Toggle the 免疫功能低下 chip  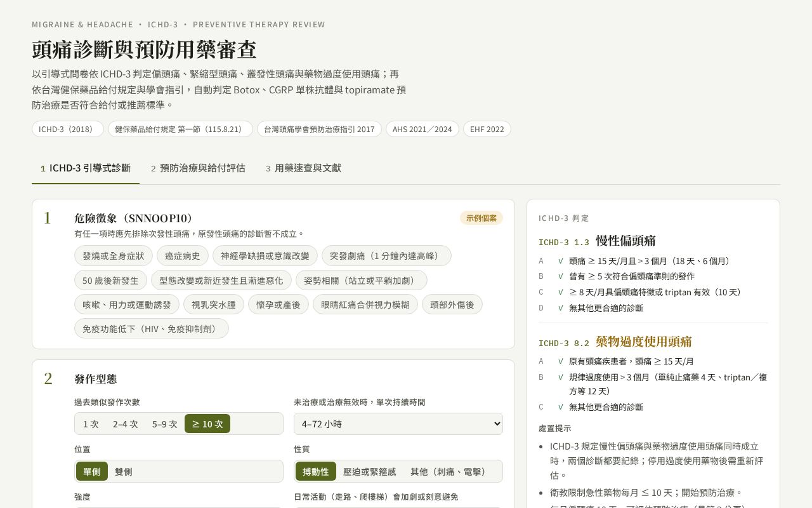(x=152, y=328)
